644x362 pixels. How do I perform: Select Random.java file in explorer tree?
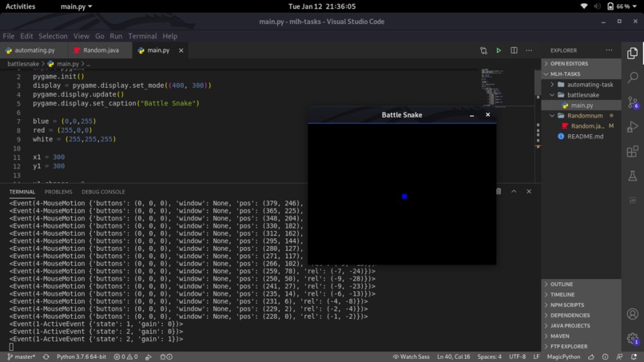pyautogui.click(x=581, y=125)
